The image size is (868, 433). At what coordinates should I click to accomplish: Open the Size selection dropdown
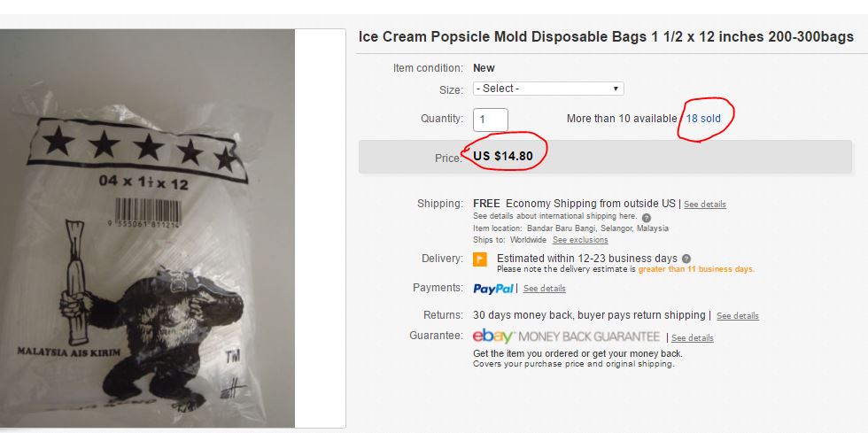[548, 89]
